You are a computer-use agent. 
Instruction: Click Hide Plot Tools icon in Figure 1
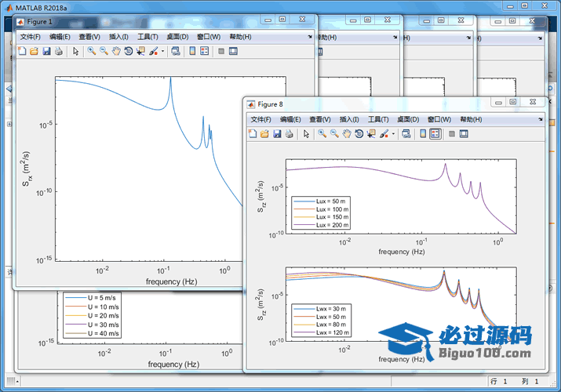click(221, 51)
